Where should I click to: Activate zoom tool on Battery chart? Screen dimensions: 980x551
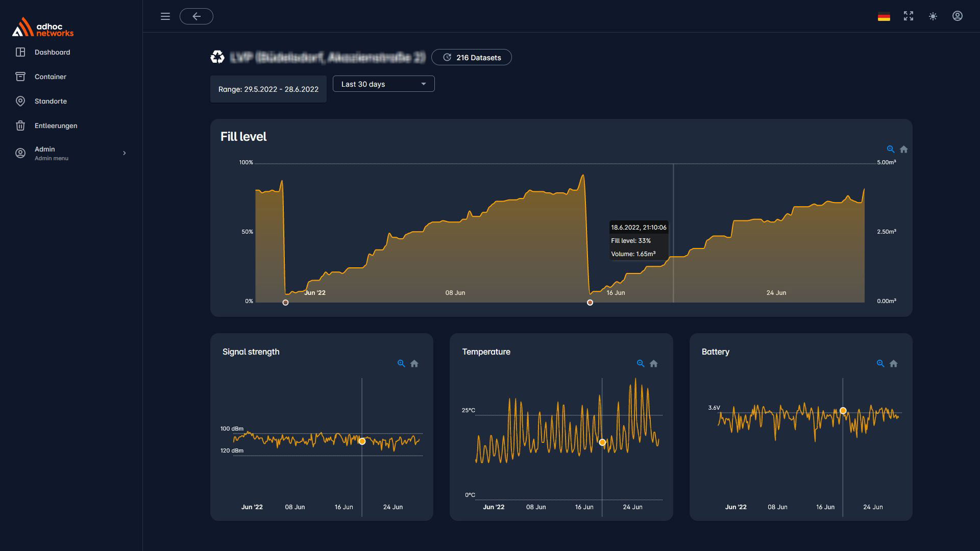click(880, 364)
